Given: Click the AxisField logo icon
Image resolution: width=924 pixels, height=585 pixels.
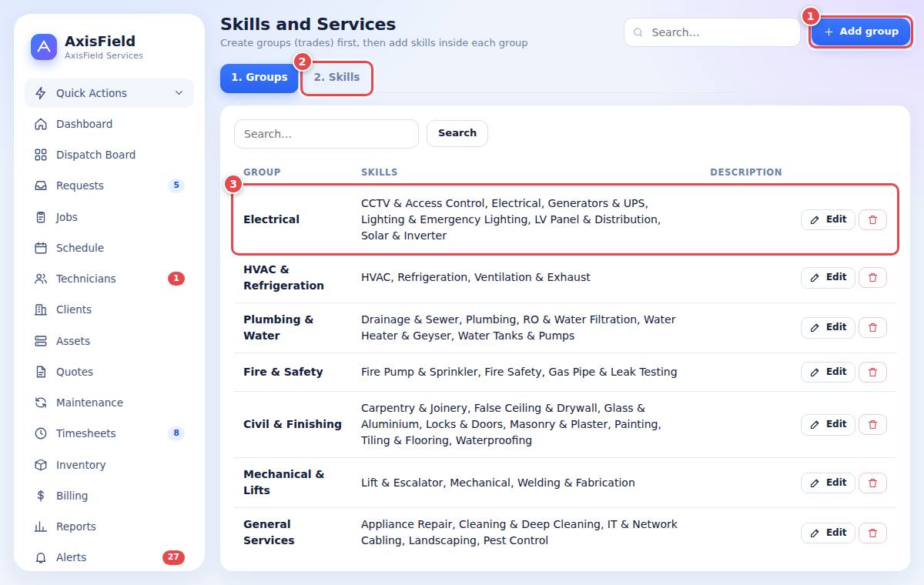Looking at the screenshot, I should 44,47.
